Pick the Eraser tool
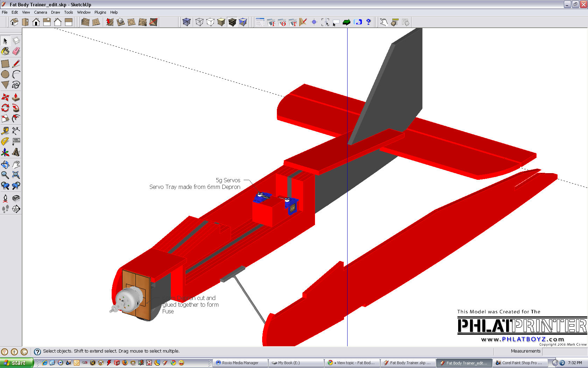 click(x=16, y=52)
